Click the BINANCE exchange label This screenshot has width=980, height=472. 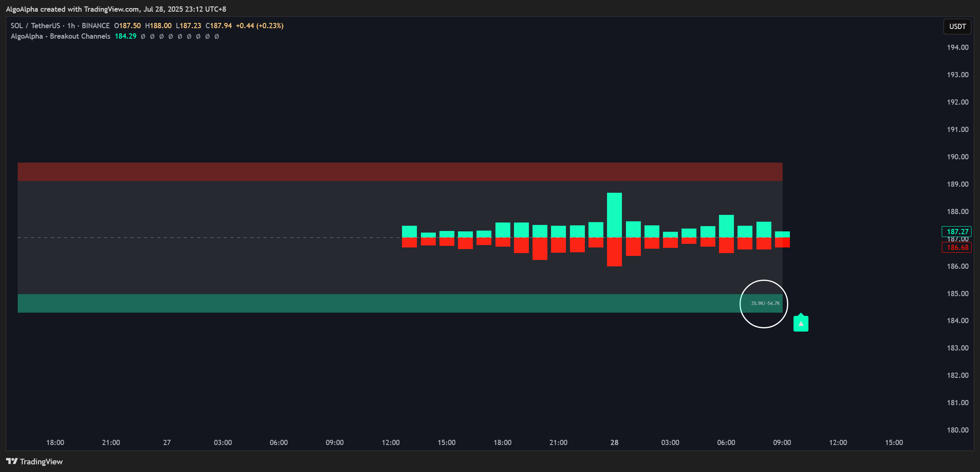tap(96, 26)
